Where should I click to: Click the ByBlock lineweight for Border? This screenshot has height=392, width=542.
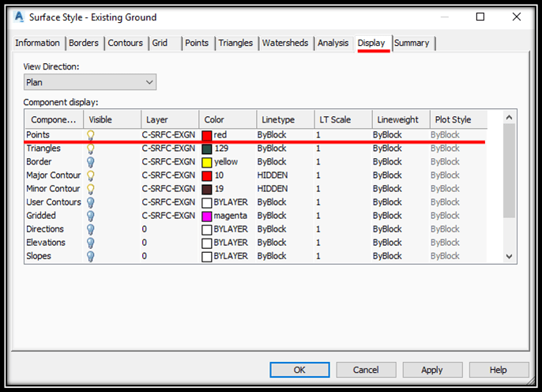coord(387,162)
